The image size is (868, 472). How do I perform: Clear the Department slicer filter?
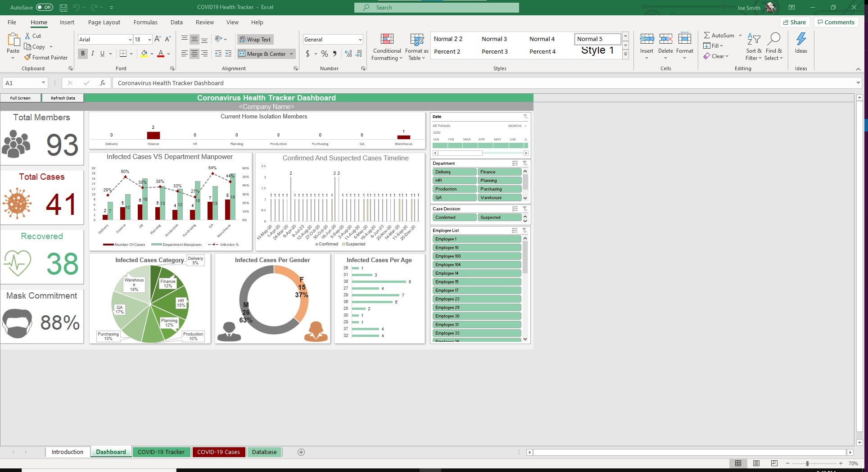[525, 163]
